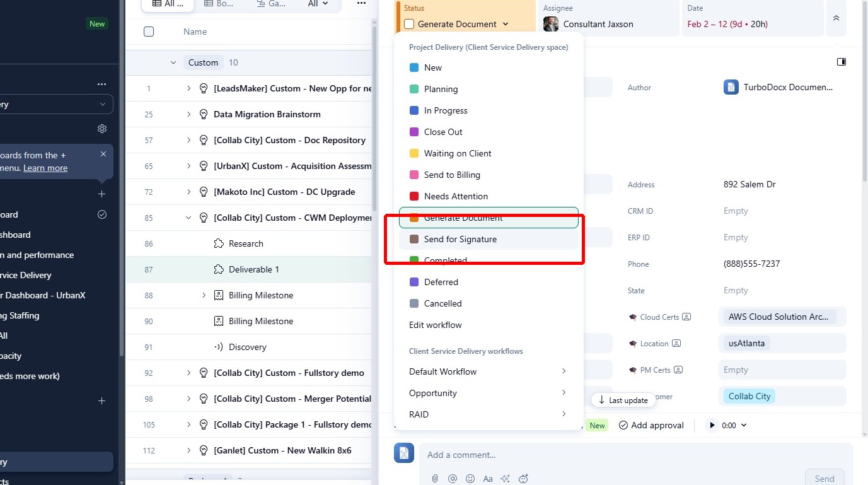Open the attachment paperclip in the comment bar
Screen dimensions: 868x485
pyautogui.click(x=434, y=478)
